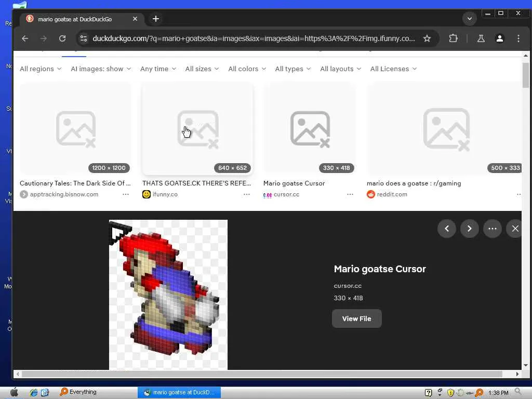Image resolution: width=532 pixels, height=399 pixels.
Task: Open the Chrome Labs flask icon
Action: coord(481,38)
